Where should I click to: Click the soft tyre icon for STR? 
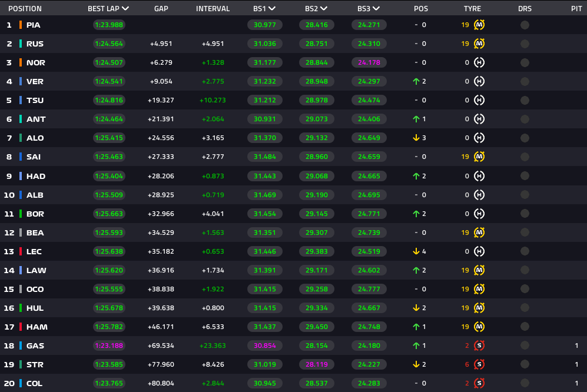point(479,364)
